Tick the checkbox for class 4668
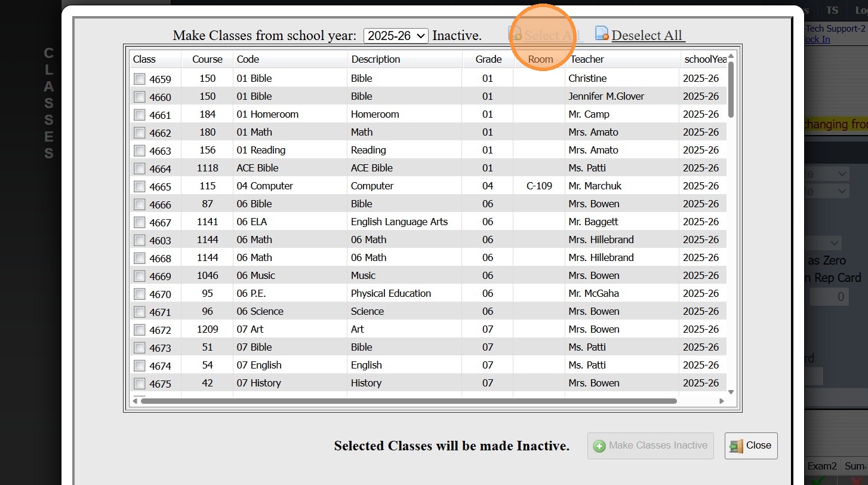Viewport: 868px width, 485px height. pyautogui.click(x=139, y=257)
